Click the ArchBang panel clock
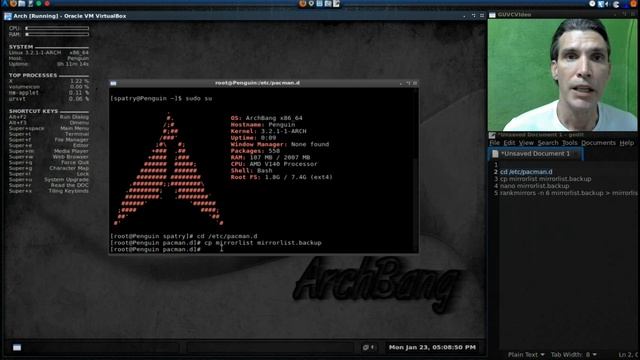 tap(432, 347)
